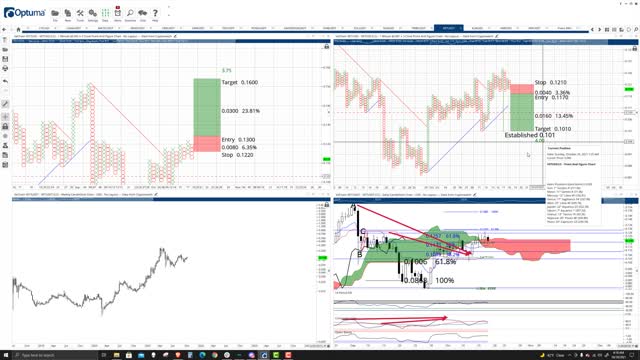The image size is (640, 360).
Task: Toggle the crosshair cursor tool in sidebar
Action: point(5,117)
